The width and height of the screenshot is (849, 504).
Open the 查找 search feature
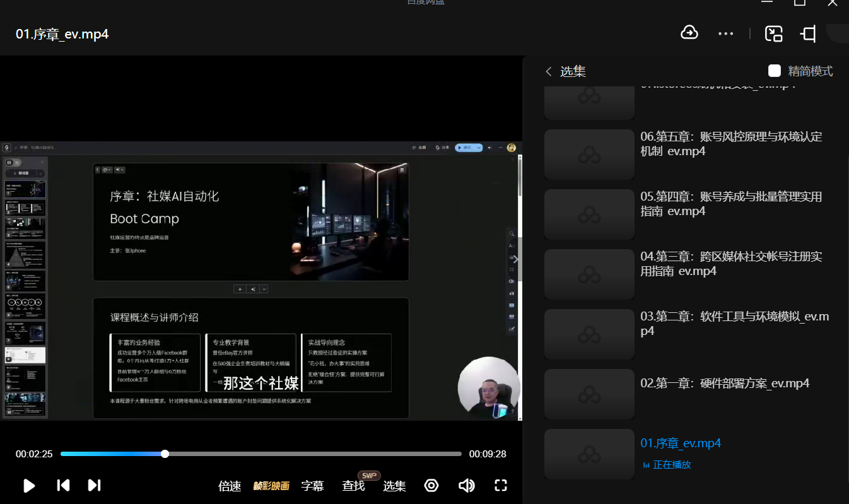coord(353,486)
